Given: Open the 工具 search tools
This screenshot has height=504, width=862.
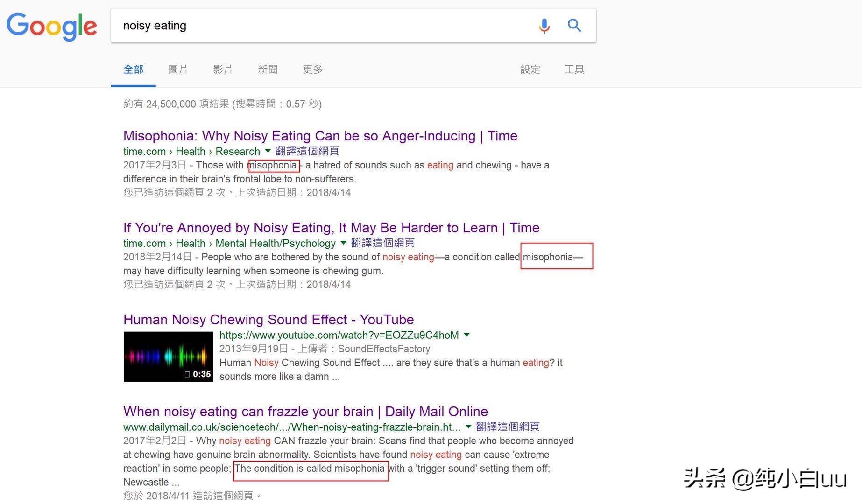Looking at the screenshot, I should [x=574, y=70].
